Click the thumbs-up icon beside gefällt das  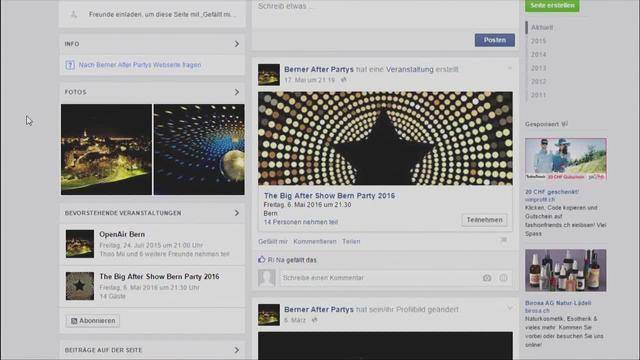tap(262, 260)
